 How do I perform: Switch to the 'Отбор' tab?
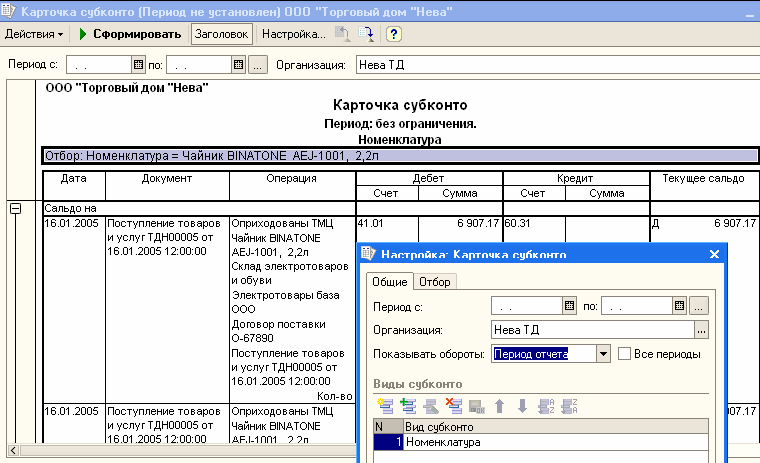point(433,282)
